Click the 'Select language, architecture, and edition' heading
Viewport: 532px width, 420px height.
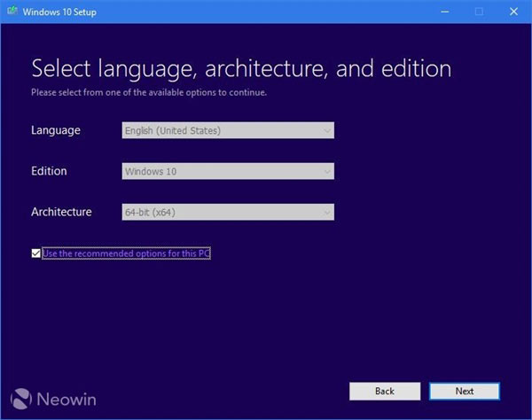point(241,69)
